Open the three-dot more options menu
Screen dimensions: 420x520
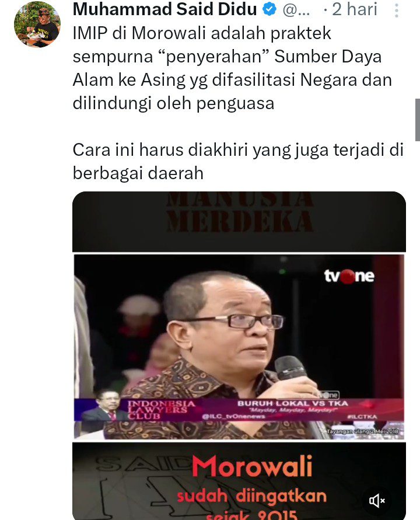[397, 11]
